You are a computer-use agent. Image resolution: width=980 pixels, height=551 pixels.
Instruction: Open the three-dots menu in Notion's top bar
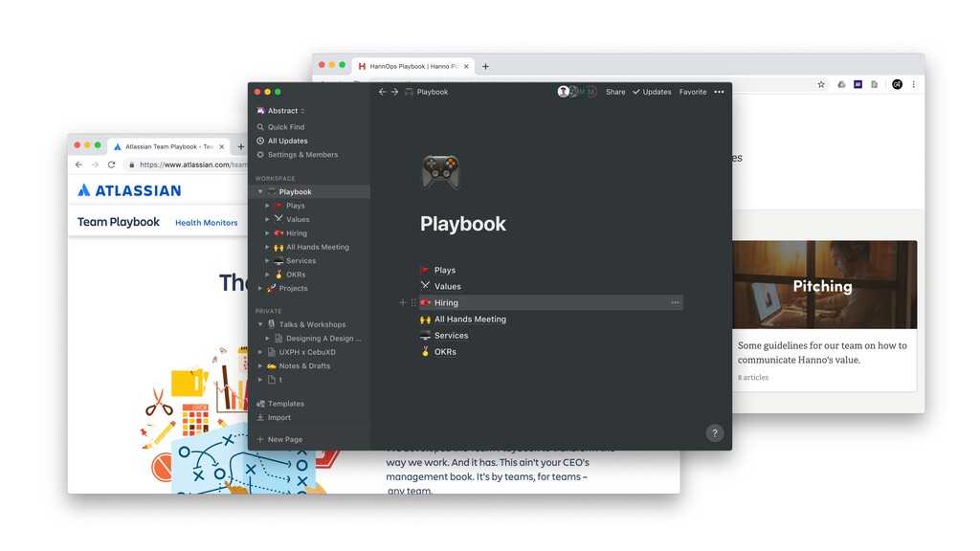pyautogui.click(x=719, y=92)
